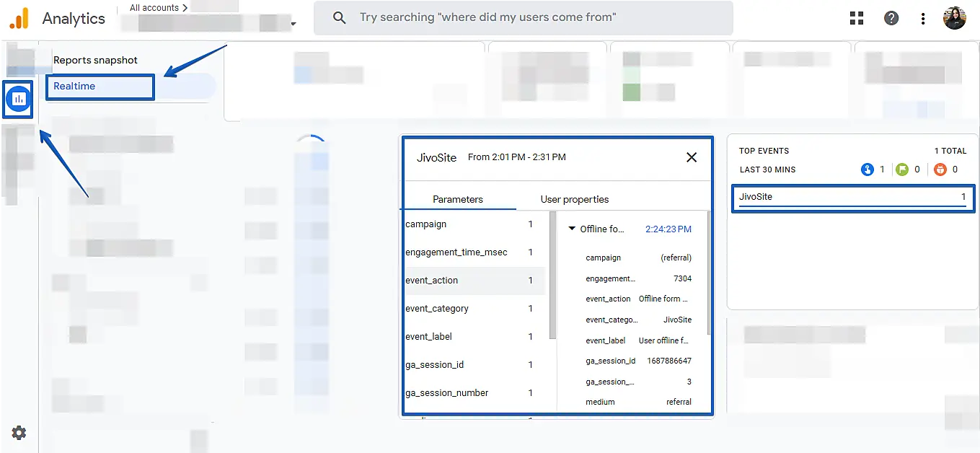Collapse the Offline form event entry
Screen dimensions: 980x453
(x=572, y=229)
